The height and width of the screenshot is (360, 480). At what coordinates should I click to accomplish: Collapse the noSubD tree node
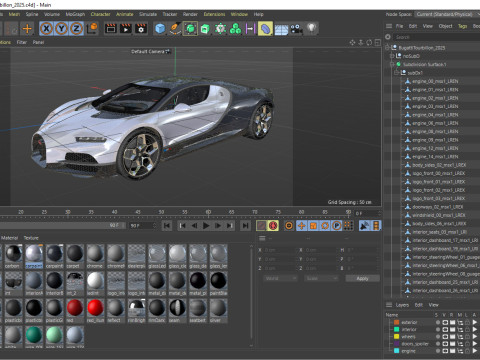click(392, 56)
